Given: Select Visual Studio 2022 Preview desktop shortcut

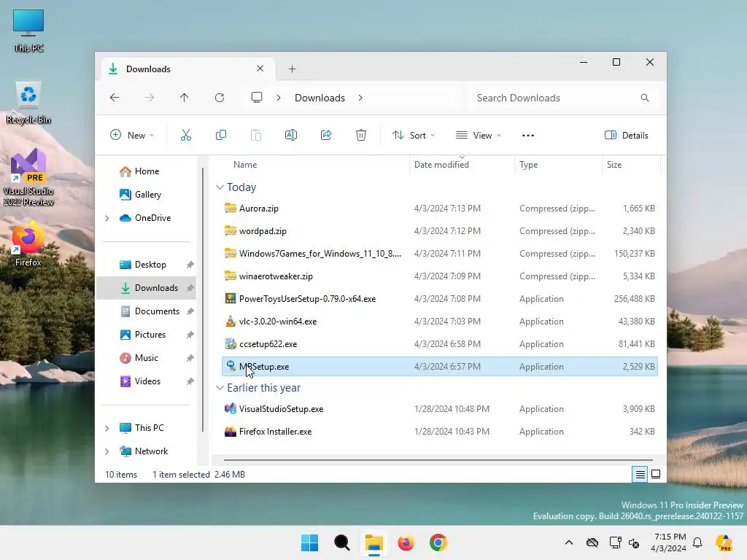Looking at the screenshot, I should point(28,177).
